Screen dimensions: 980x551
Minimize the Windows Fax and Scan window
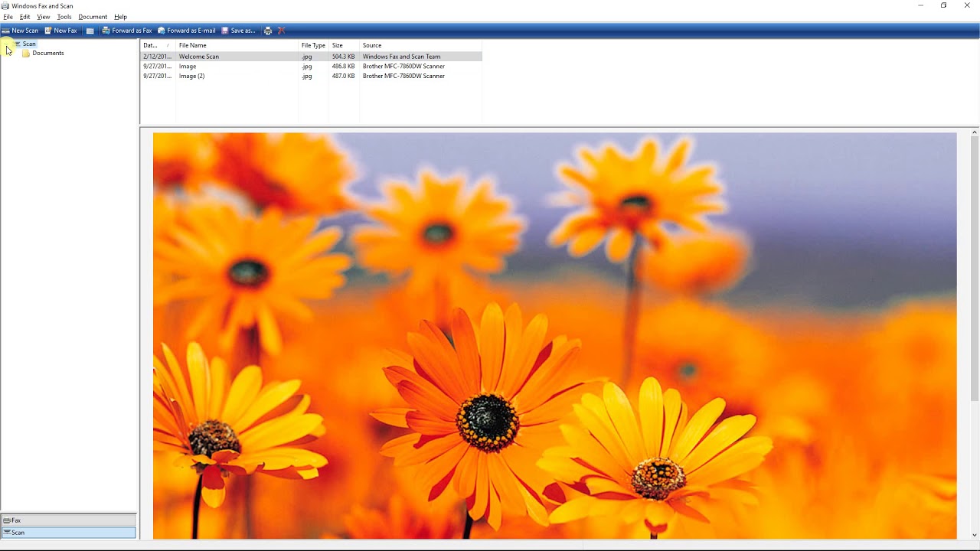pos(921,5)
